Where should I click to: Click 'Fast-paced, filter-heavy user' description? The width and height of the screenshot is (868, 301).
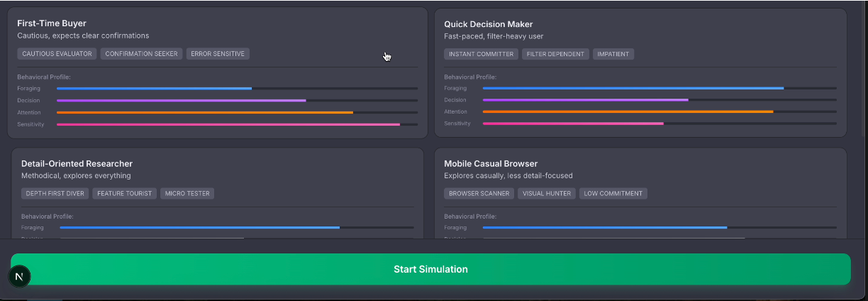click(494, 36)
